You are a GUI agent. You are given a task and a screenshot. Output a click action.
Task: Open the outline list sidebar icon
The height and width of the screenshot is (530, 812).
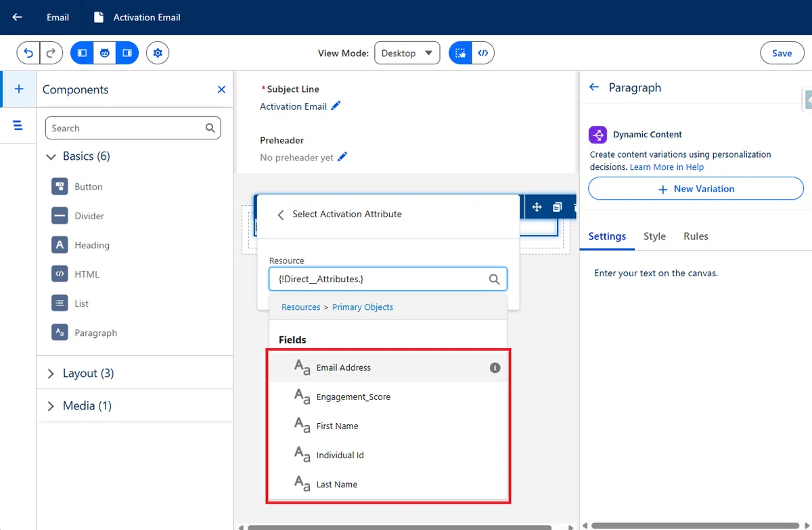(18, 125)
